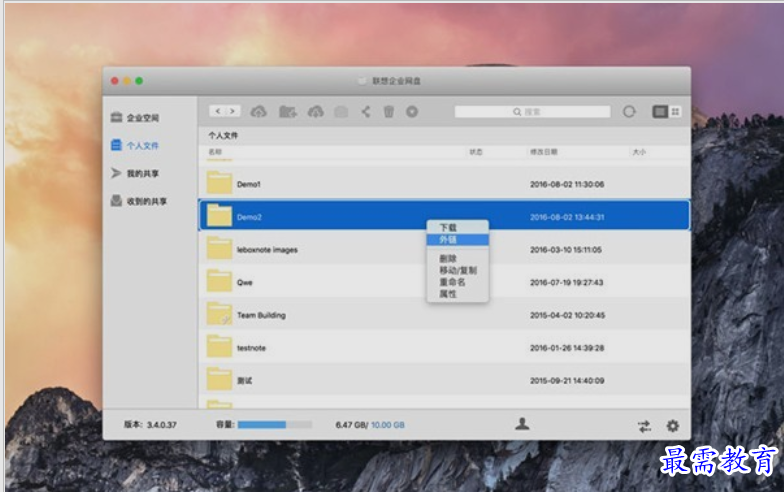Image resolution: width=784 pixels, height=492 pixels.
Task: Select the 测试 folder icon
Action: (219, 379)
